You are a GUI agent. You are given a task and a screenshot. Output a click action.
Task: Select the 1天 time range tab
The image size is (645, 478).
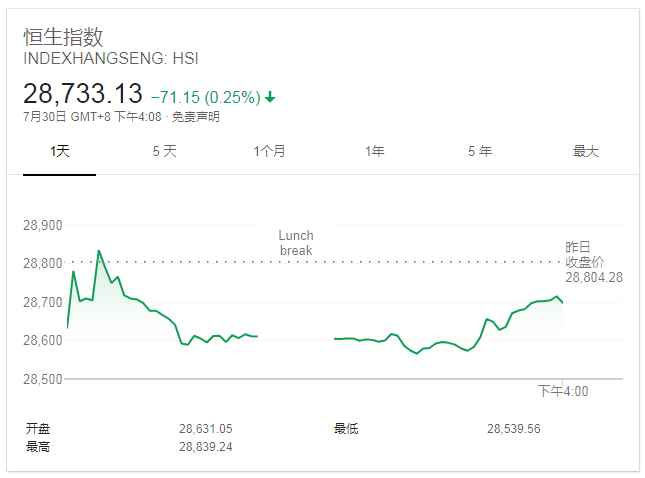60,151
